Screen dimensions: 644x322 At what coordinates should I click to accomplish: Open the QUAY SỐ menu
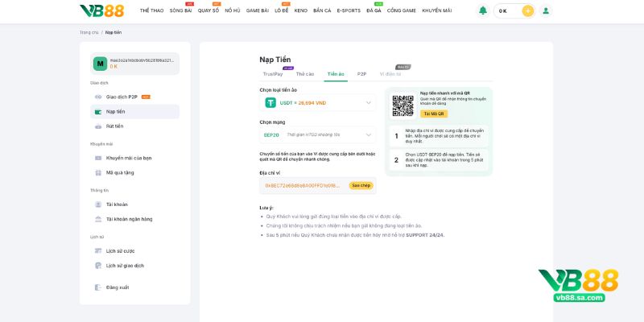[208, 10]
